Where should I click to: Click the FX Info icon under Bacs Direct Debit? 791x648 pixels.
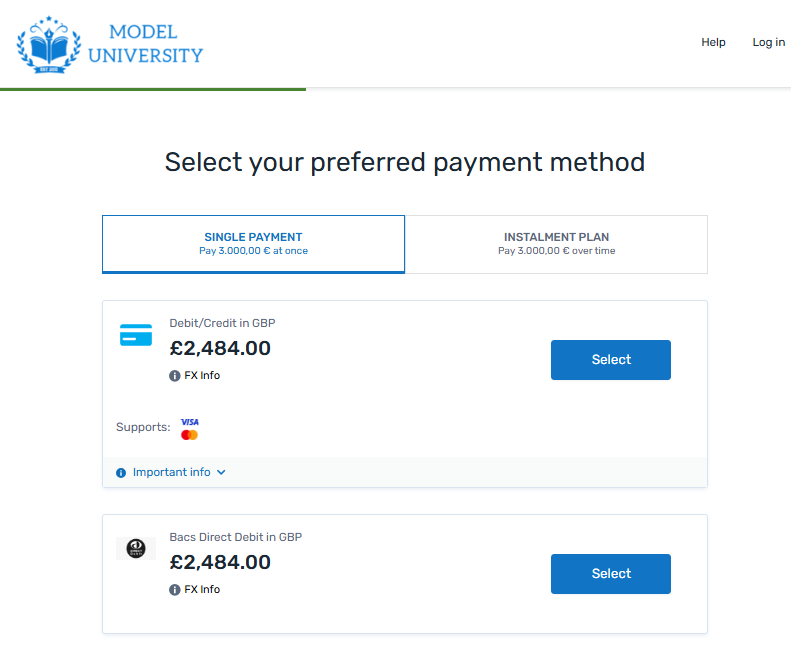175,590
